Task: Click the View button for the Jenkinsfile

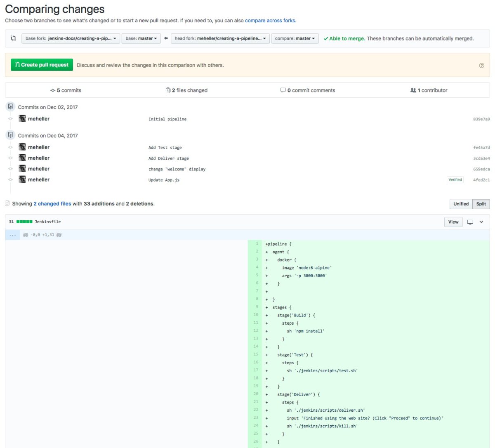Action: (453, 222)
